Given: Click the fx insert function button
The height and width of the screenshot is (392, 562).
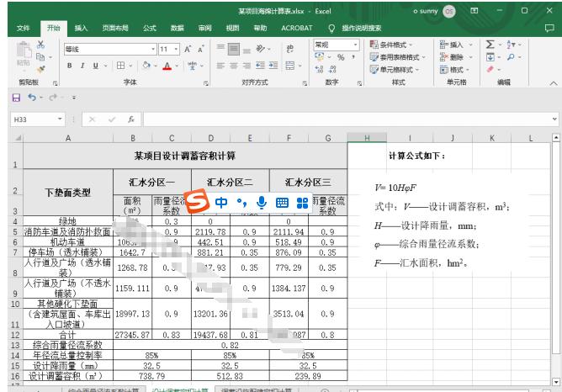Looking at the screenshot, I should tap(131, 119).
